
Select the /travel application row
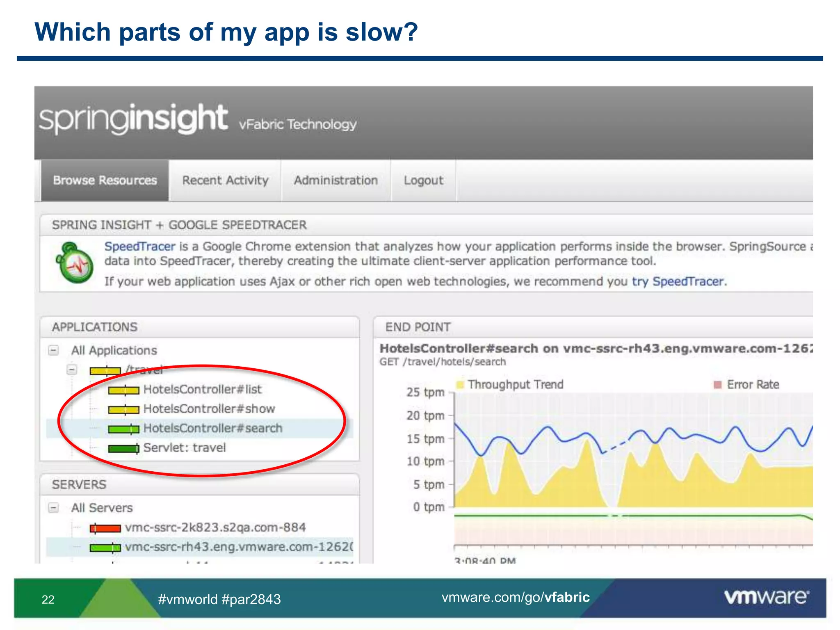(144, 370)
